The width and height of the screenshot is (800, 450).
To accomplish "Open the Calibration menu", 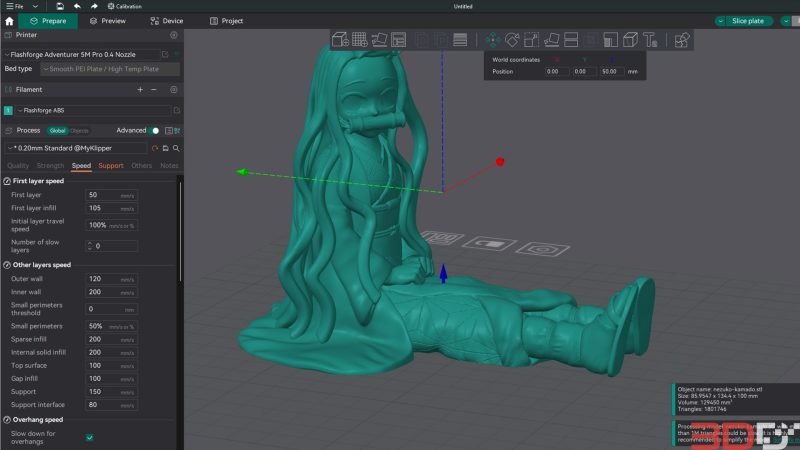I will coord(124,6).
